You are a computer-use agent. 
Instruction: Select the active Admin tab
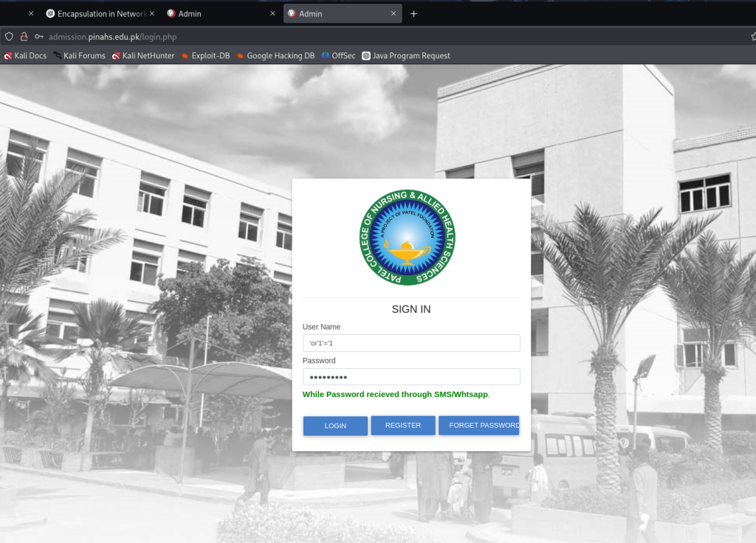pyautogui.click(x=343, y=14)
